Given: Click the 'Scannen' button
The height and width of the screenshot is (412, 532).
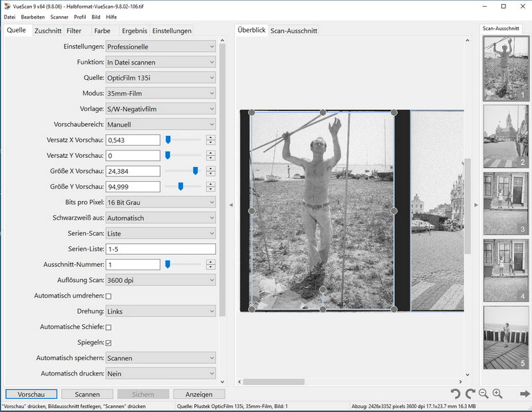Looking at the screenshot, I should coord(87,394).
